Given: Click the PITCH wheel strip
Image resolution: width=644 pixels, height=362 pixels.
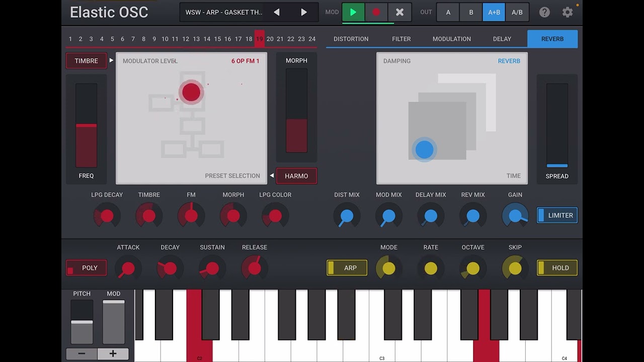Looking at the screenshot, I should [82, 322].
